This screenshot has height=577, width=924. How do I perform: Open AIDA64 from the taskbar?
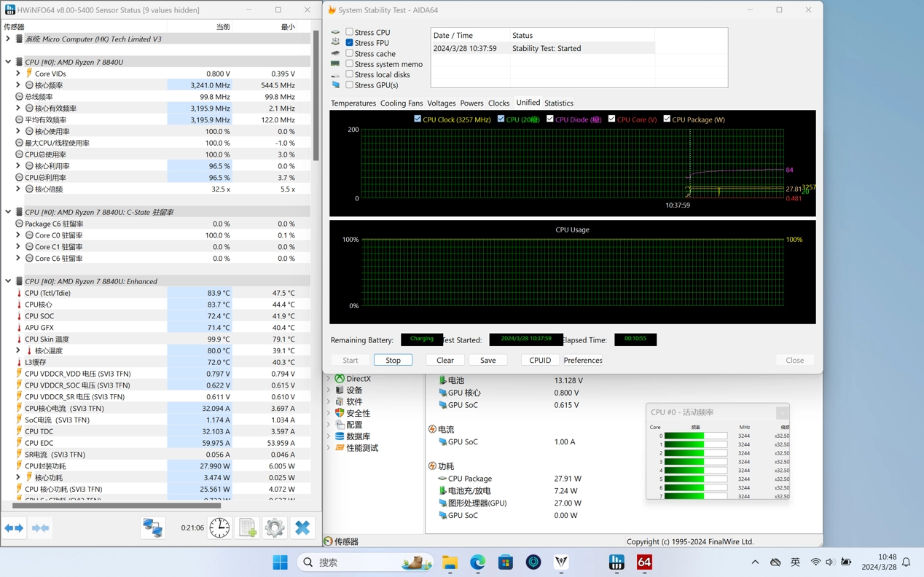(x=644, y=562)
